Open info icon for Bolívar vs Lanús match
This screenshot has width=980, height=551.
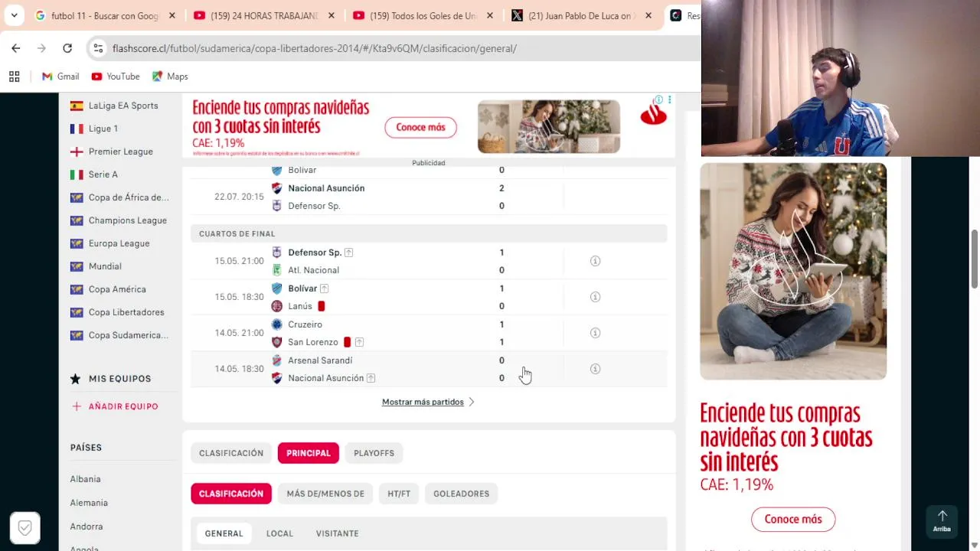pyautogui.click(x=595, y=297)
